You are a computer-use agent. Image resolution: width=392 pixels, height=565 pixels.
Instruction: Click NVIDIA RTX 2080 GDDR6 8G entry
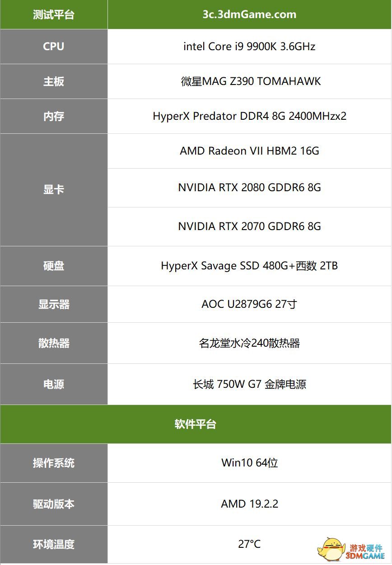(x=250, y=188)
